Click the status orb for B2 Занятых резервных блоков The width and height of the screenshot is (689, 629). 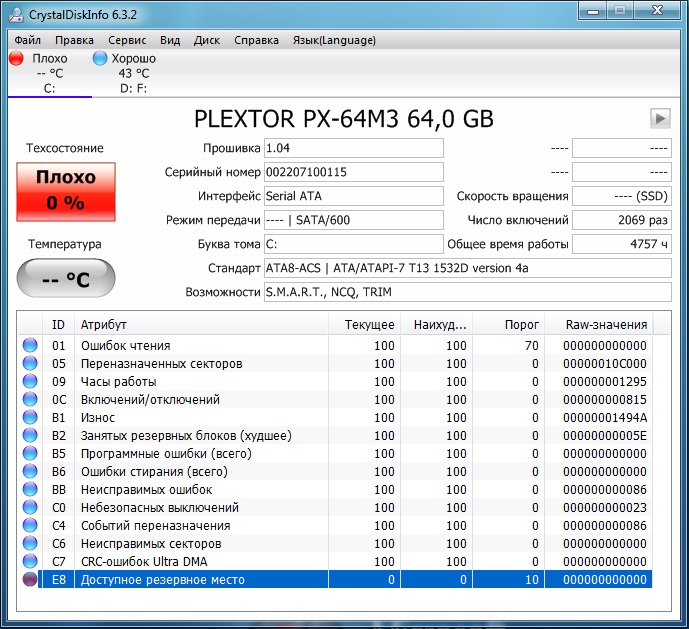click(x=30, y=435)
